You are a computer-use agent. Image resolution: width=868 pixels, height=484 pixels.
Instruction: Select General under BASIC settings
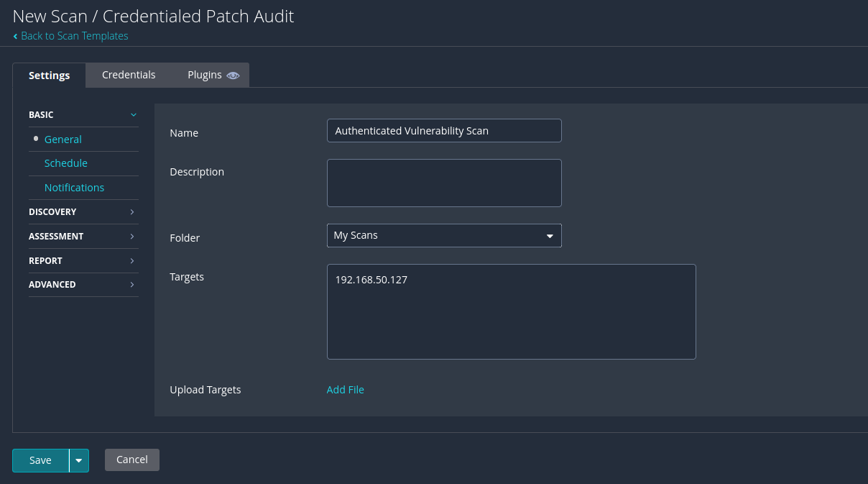[x=63, y=140]
